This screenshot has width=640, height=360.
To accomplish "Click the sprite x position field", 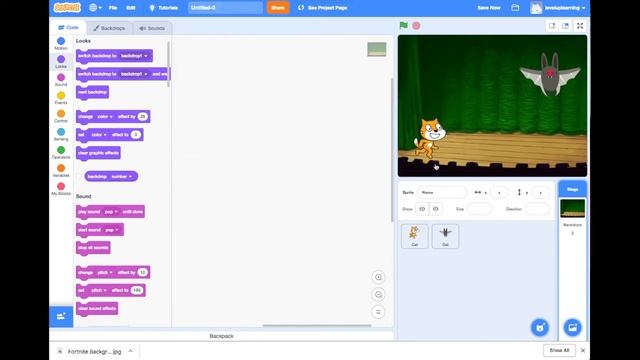I will tap(499, 192).
